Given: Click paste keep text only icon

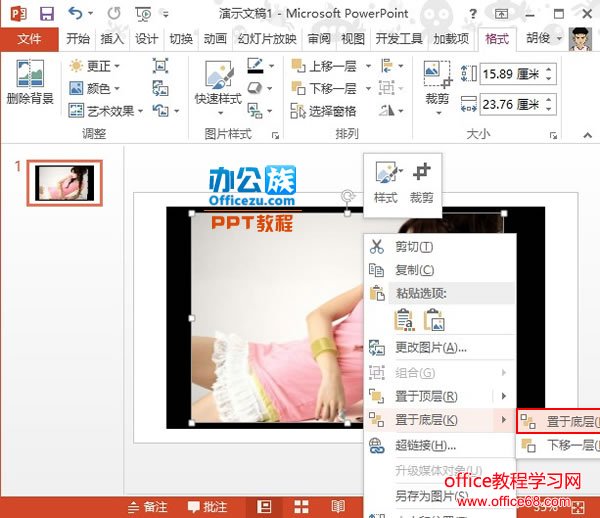Looking at the screenshot, I should click(x=404, y=320).
